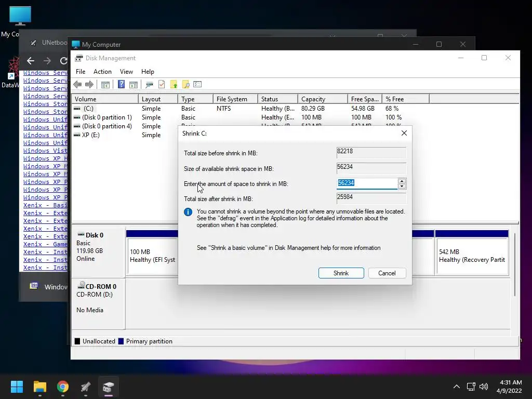Click the My Computer window title icon
The width and height of the screenshot is (532, 399).
pyautogui.click(x=76, y=45)
